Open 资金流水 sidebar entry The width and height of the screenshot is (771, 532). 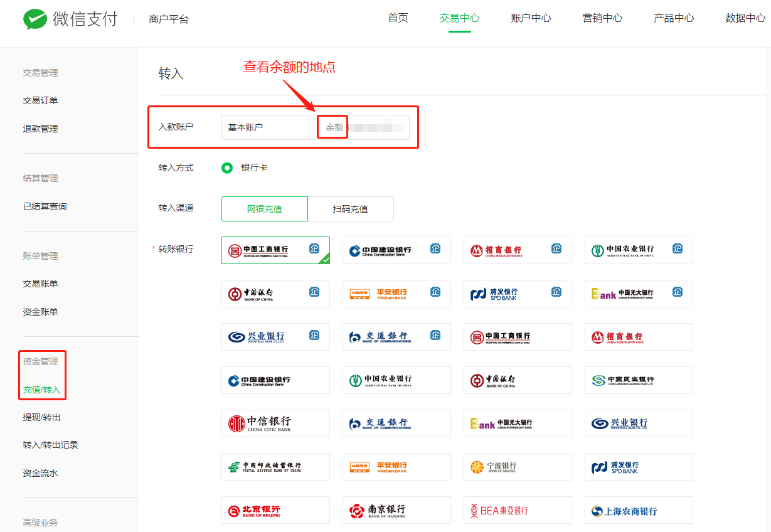(x=41, y=473)
